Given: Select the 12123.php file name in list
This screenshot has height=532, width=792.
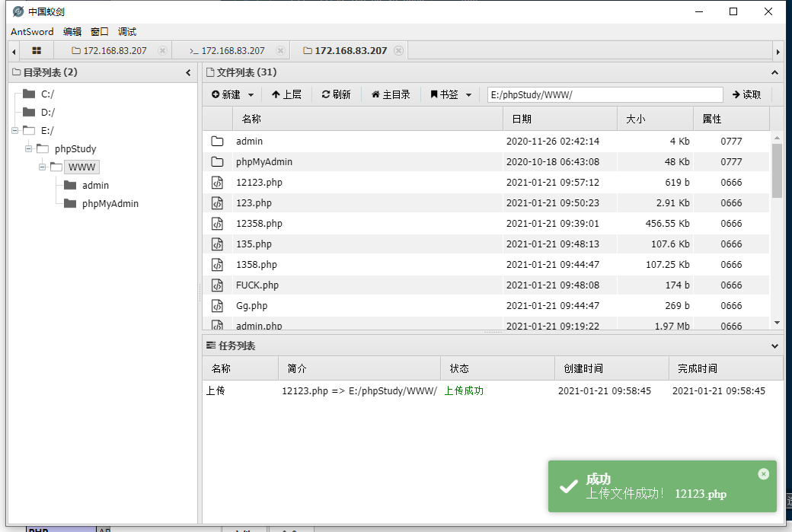Looking at the screenshot, I should pyautogui.click(x=259, y=182).
